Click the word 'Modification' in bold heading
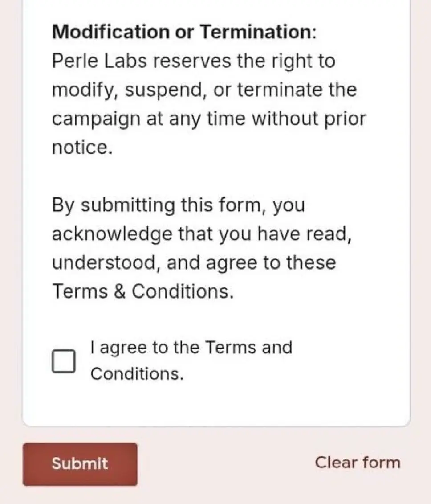431x504 pixels. [111, 32]
